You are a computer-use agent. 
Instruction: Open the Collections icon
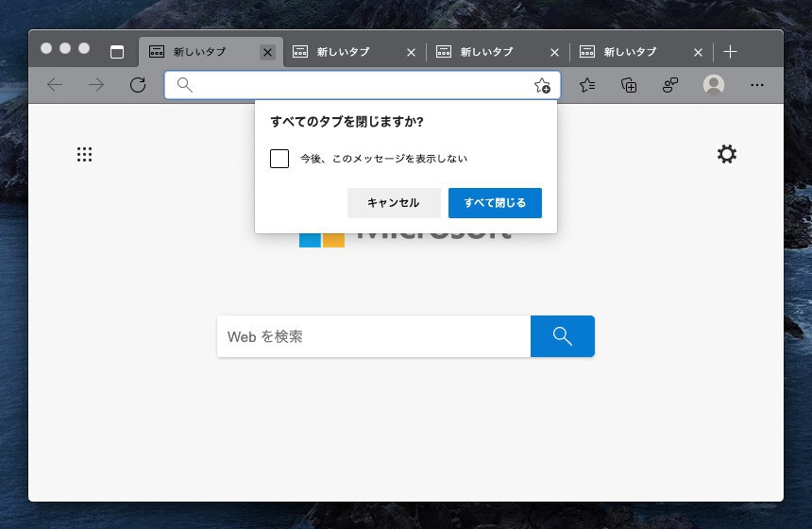click(629, 85)
